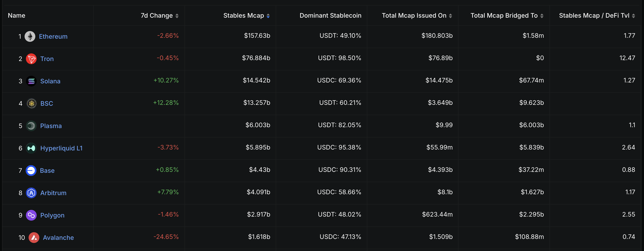Click the Solana chain logo icon

[x=31, y=81]
